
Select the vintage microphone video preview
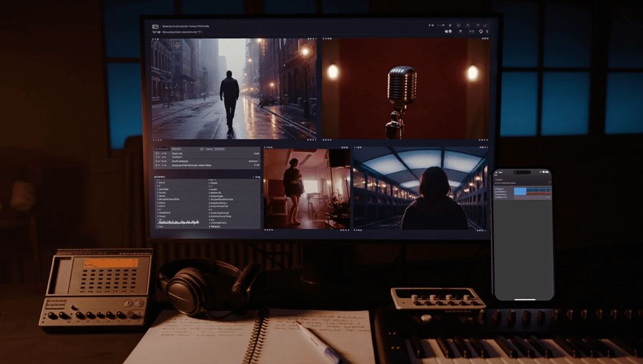tap(406, 89)
